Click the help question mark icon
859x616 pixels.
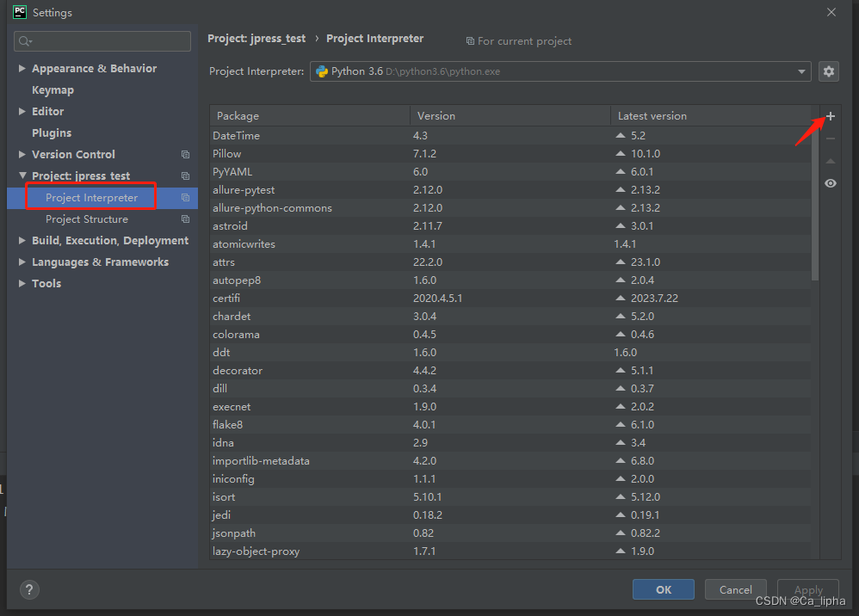[x=29, y=589]
